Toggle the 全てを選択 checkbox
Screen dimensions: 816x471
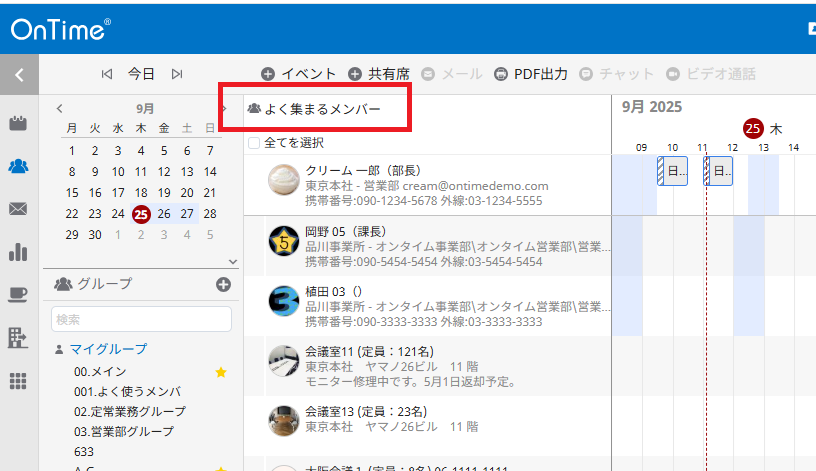254,143
